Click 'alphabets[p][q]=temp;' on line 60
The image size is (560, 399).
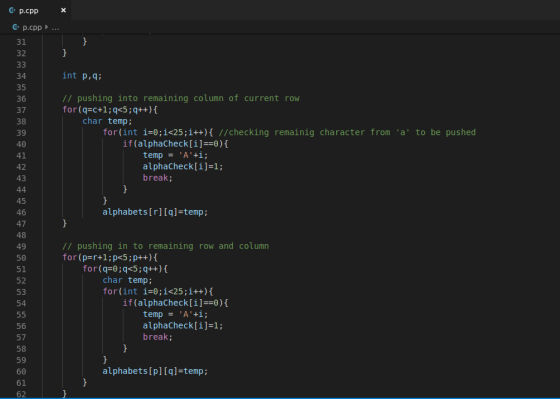[x=155, y=371]
